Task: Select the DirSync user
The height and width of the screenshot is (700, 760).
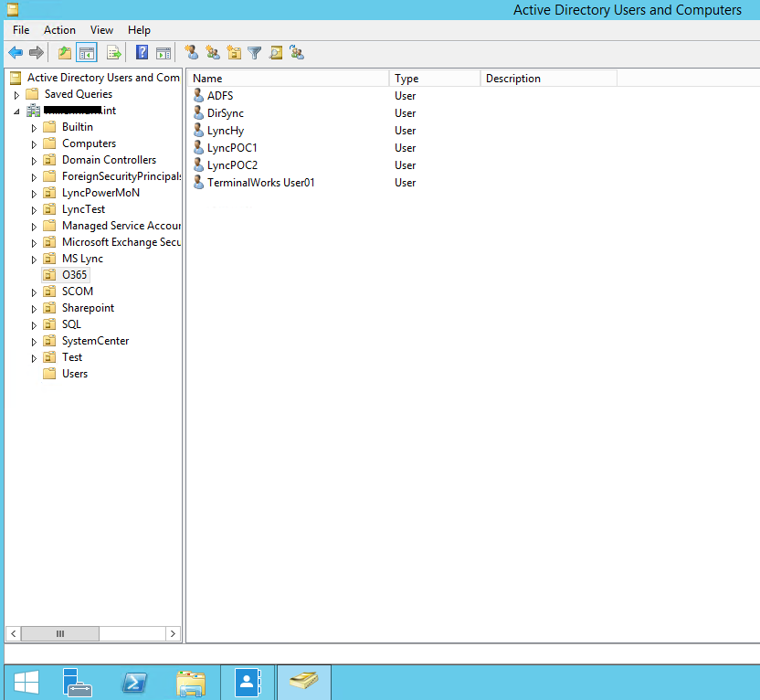Action: coord(226,113)
